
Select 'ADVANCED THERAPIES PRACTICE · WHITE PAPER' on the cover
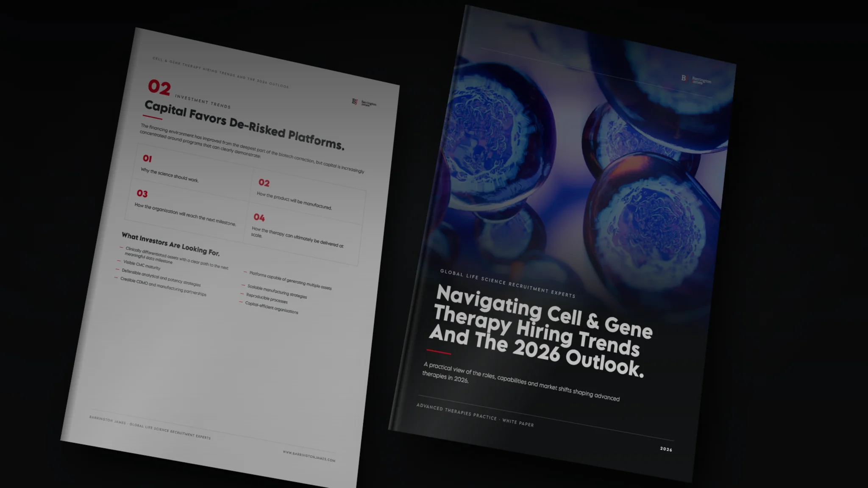point(475,415)
